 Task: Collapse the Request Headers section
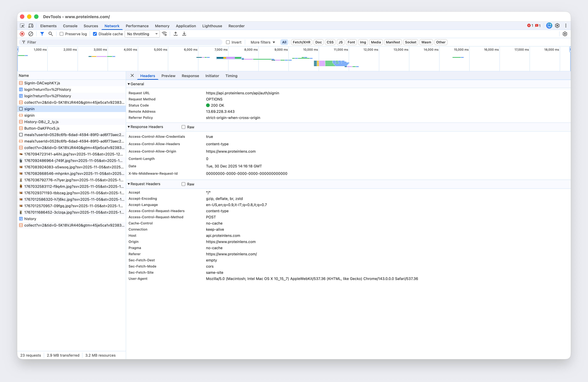(x=129, y=184)
